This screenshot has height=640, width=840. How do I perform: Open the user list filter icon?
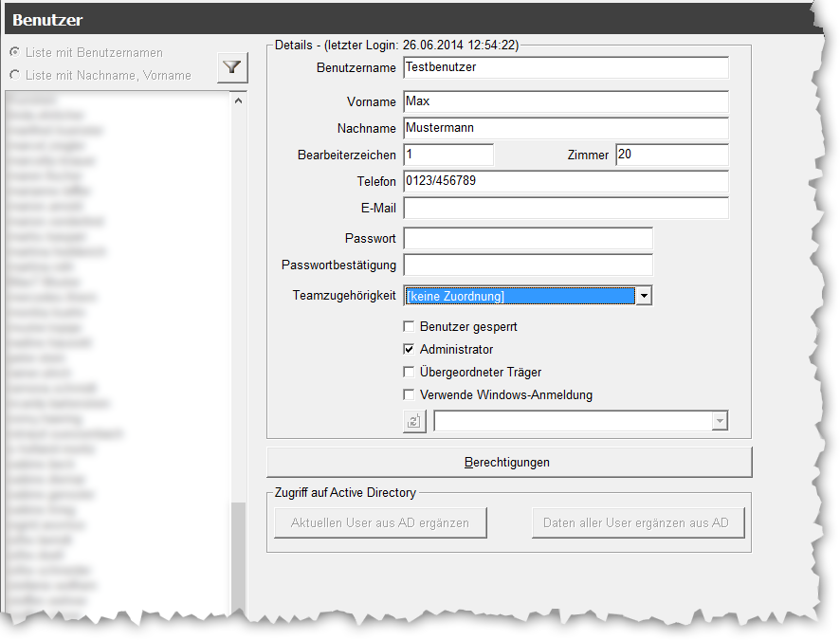232,68
